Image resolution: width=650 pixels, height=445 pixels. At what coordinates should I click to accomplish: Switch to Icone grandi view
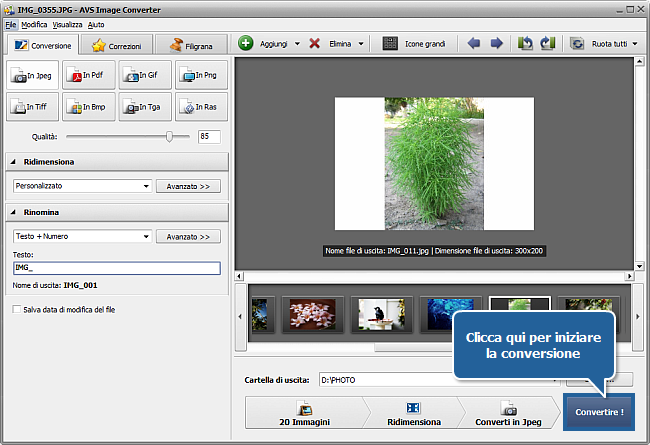pos(413,44)
